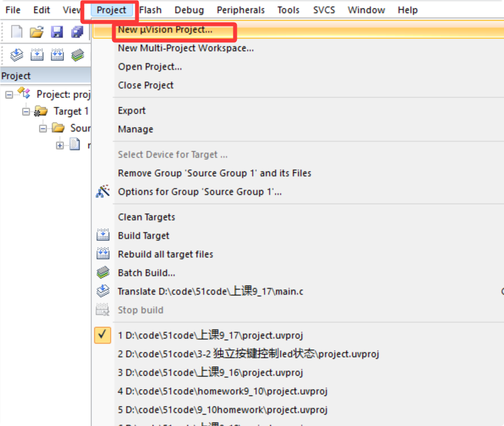
Task: Click the source file document icon in tree
Action: [x=75, y=144]
